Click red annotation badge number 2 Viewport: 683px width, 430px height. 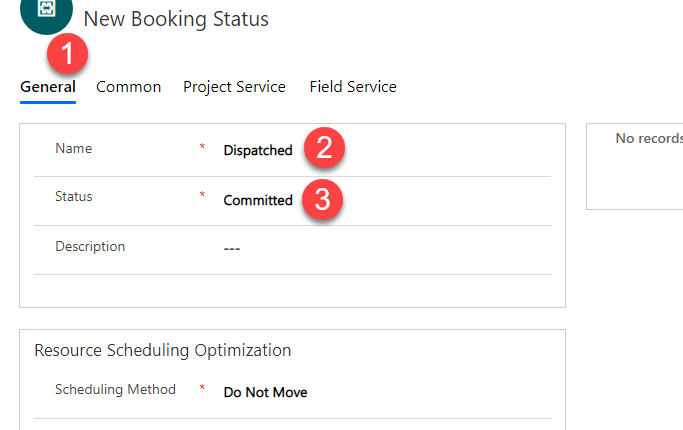pyautogui.click(x=324, y=149)
